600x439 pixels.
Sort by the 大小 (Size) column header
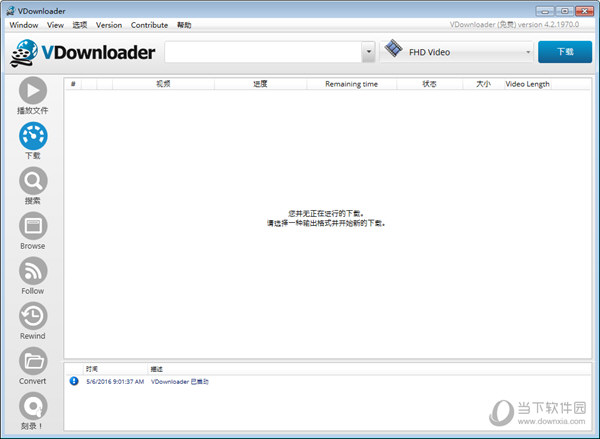483,84
